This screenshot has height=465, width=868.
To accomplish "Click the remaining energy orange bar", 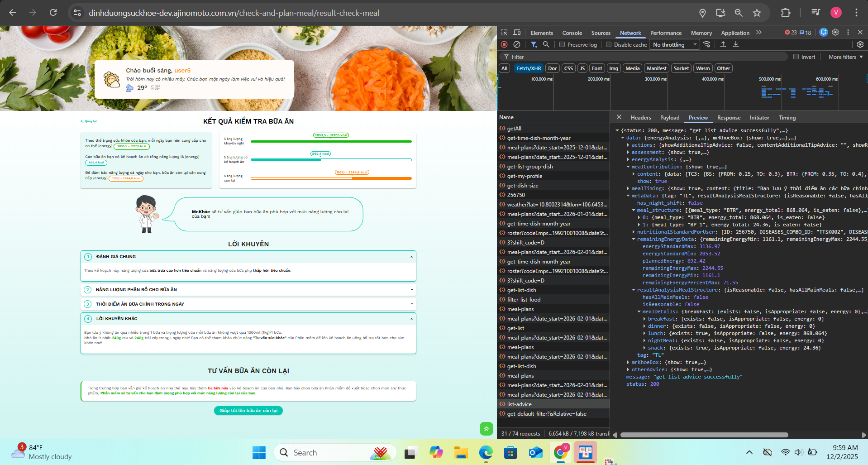I will click(331, 178).
